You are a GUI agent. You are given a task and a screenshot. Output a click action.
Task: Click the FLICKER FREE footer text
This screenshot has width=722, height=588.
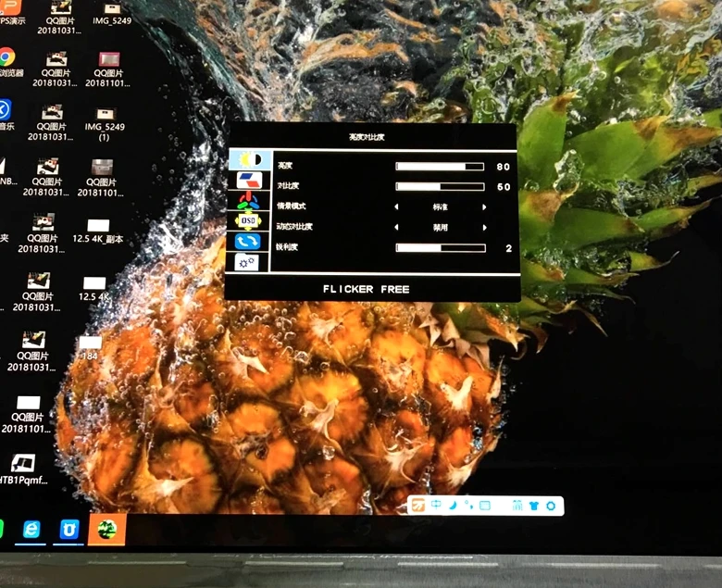pos(366,289)
